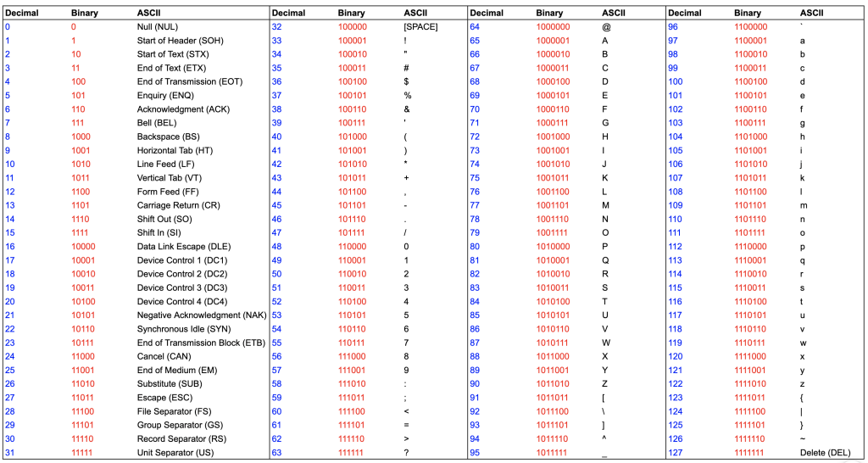
Task: Click the "Negative Acknowledgment (NAK)" entry
Action: pos(200,315)
